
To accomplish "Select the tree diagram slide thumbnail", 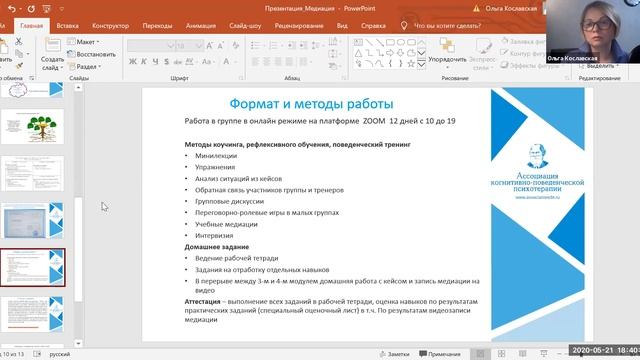I will click(32, 127).
